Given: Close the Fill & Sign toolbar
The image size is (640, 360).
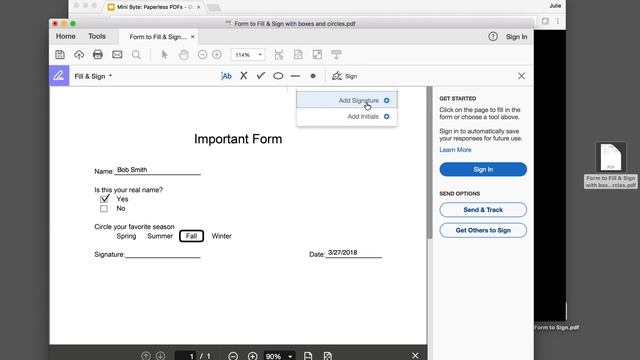Looking at the screenshot, I should (521, 76).
